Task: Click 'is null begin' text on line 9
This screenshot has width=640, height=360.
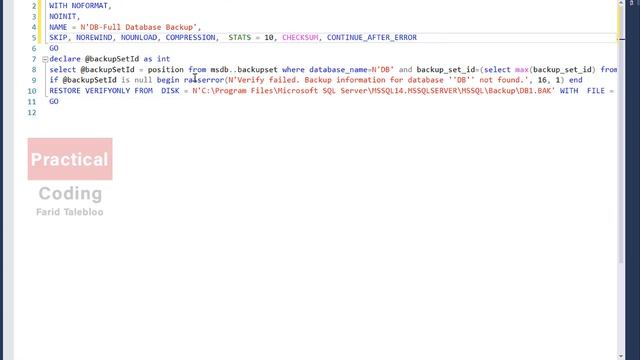Action: [150, 80]
